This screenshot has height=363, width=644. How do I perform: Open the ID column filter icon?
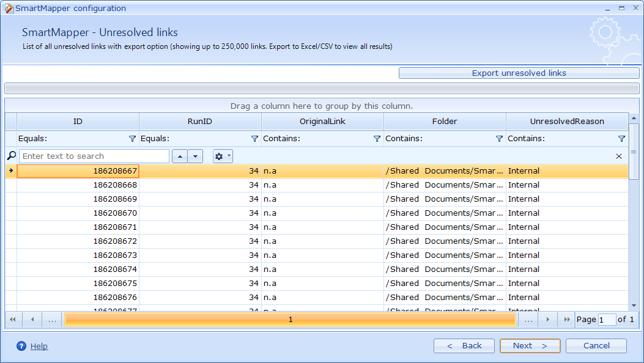coord(132,139)
